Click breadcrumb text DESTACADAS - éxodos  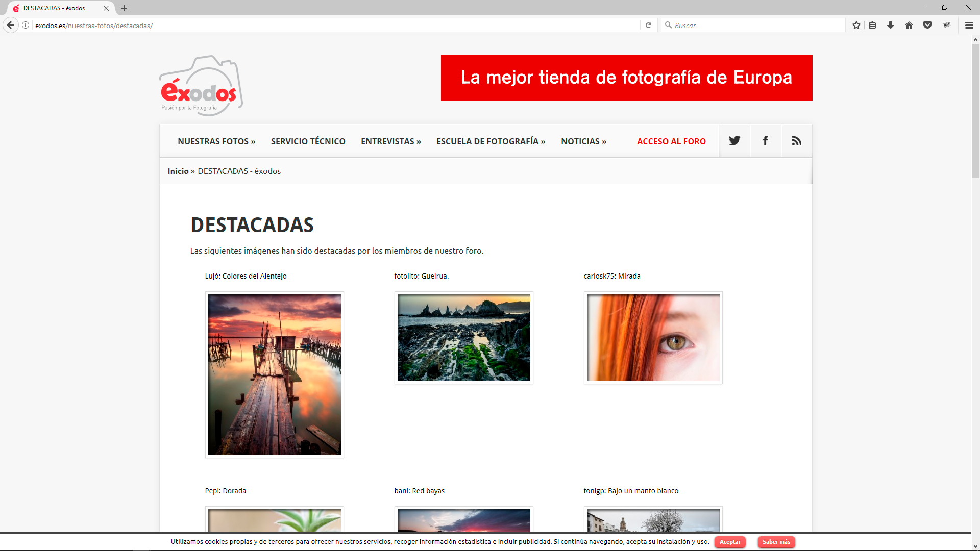239,171
